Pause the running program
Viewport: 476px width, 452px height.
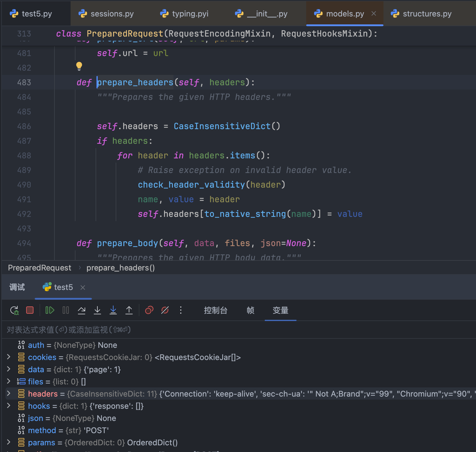[x=66, y=310]
